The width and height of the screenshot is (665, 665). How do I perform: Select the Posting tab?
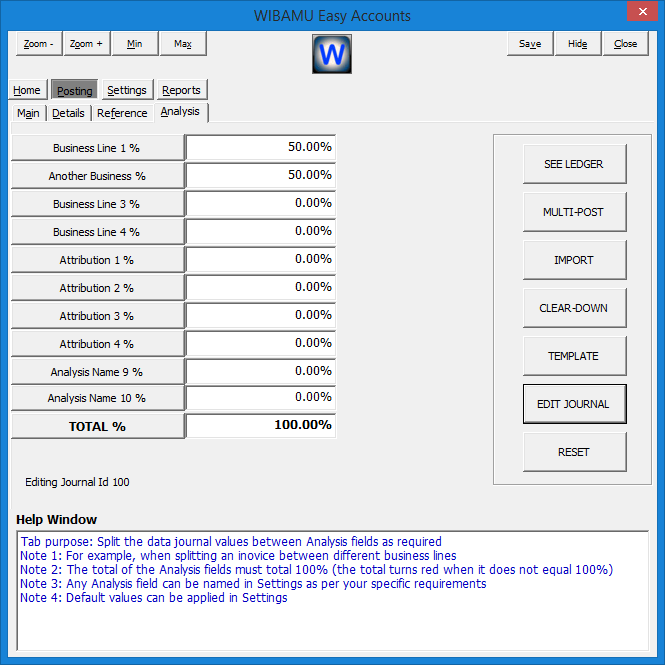(75, 90)
